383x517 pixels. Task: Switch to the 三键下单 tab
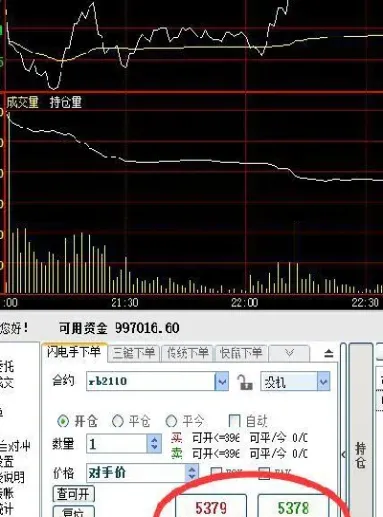(x=134, y=353)
